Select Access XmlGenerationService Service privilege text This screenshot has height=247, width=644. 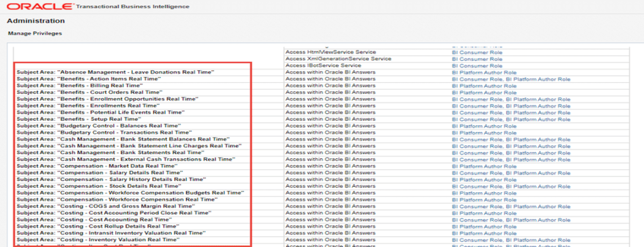[x=338, y=58]
